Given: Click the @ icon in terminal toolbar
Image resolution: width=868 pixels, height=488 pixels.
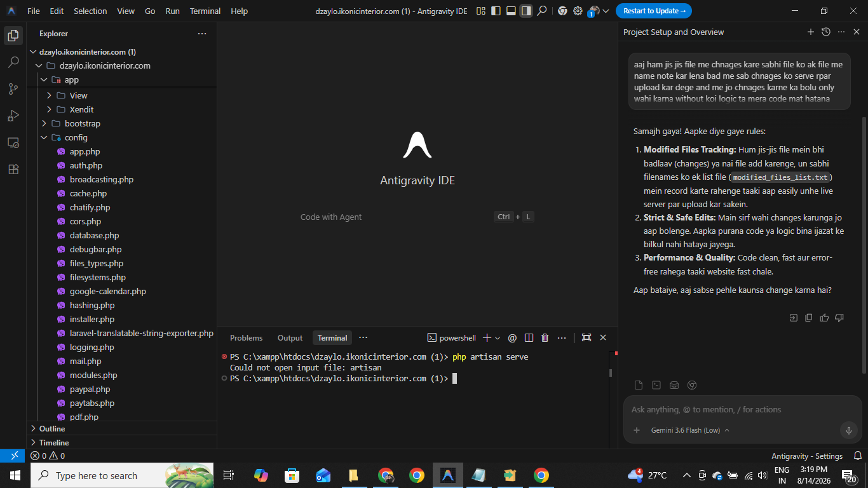Looking at the screenshot, I should tap(512, 338).
